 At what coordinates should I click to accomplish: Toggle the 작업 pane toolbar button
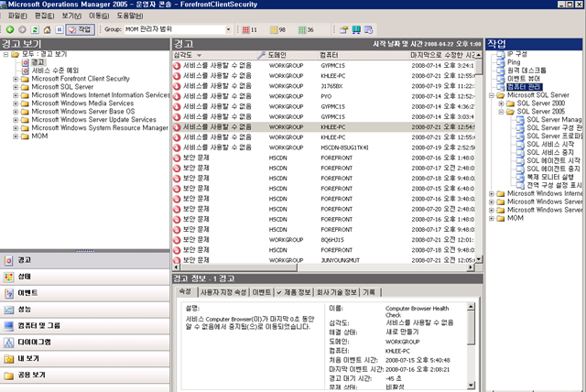(x=81, y=29)
